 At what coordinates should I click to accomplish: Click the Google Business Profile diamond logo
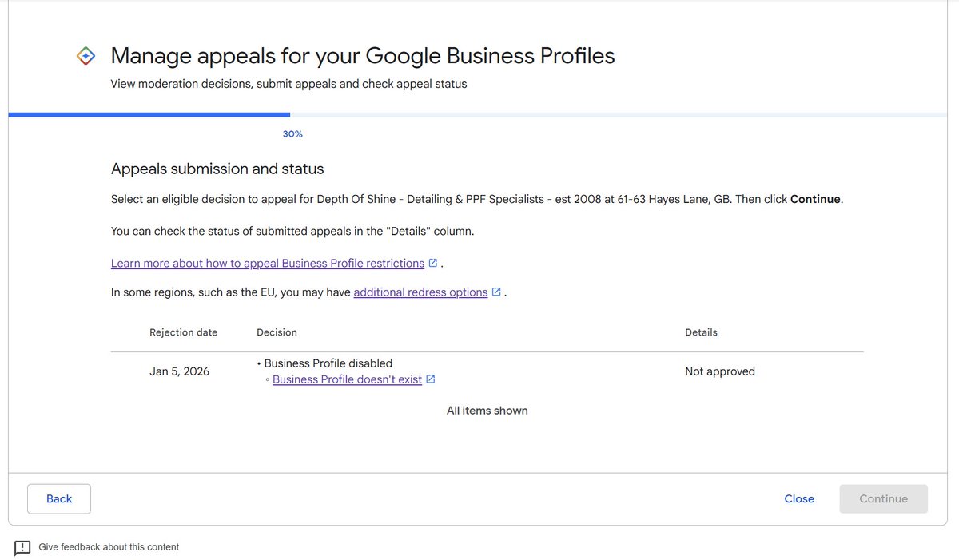(x=86, y=56)
